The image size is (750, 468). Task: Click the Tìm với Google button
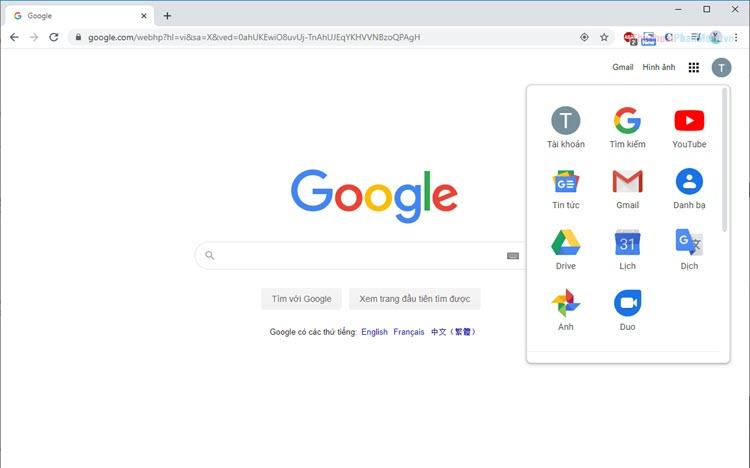301,299
